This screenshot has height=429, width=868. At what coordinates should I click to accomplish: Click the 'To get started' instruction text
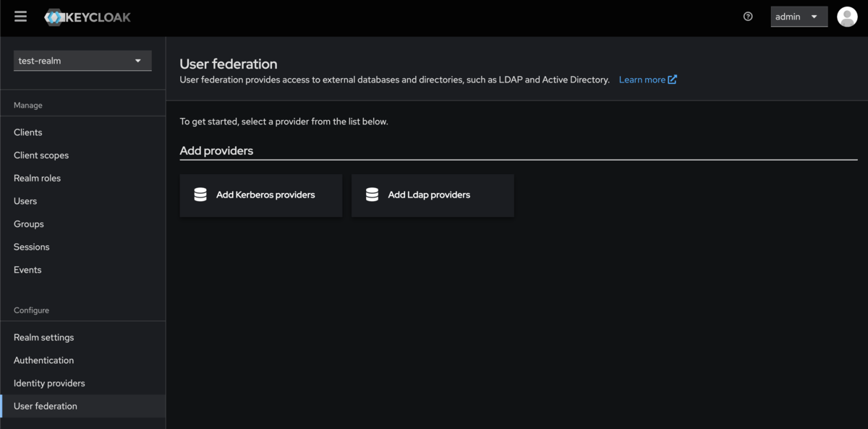(x=284, y=122)
